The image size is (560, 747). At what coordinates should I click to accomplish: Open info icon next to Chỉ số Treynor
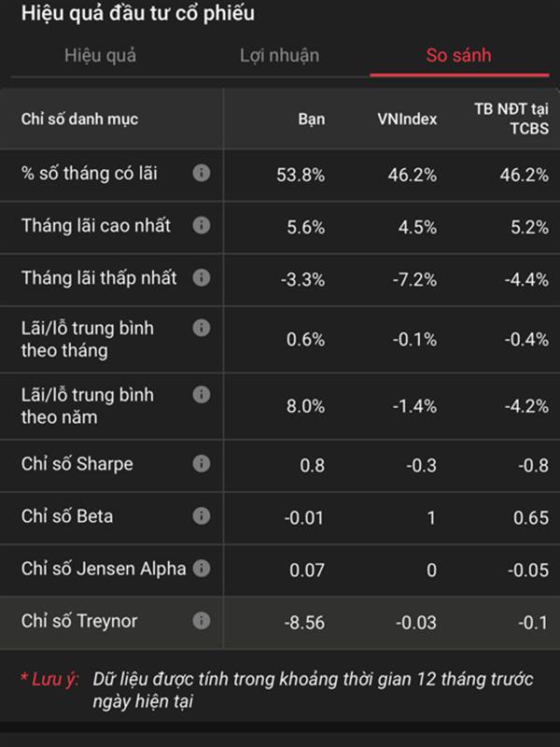tap(202, 621)
